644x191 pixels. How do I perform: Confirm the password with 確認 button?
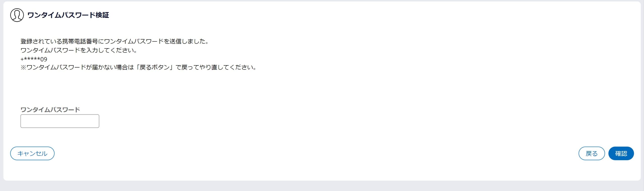621,153
